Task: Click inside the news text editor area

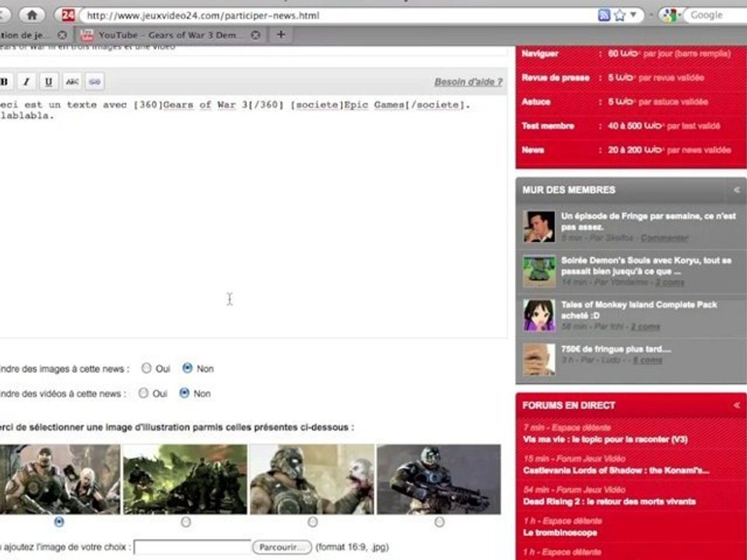Action: pos(252,217)
